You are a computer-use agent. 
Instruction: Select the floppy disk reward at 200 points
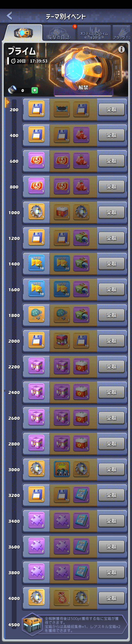point(36,109)
